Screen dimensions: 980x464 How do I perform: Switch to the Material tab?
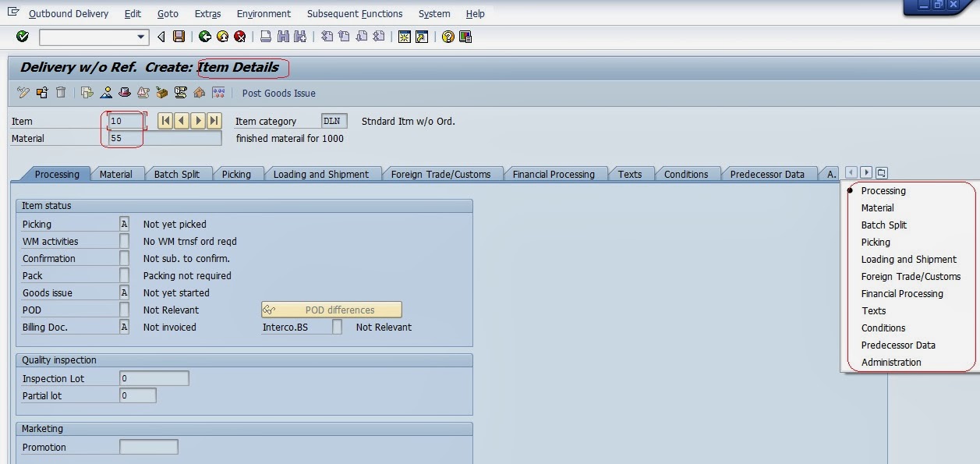[x=116, y=174]
